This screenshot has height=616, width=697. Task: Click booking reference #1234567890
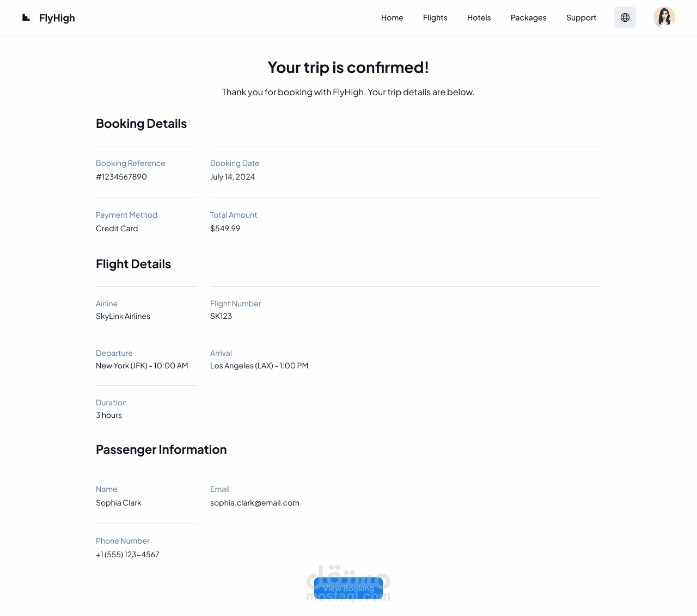point(121,177)
